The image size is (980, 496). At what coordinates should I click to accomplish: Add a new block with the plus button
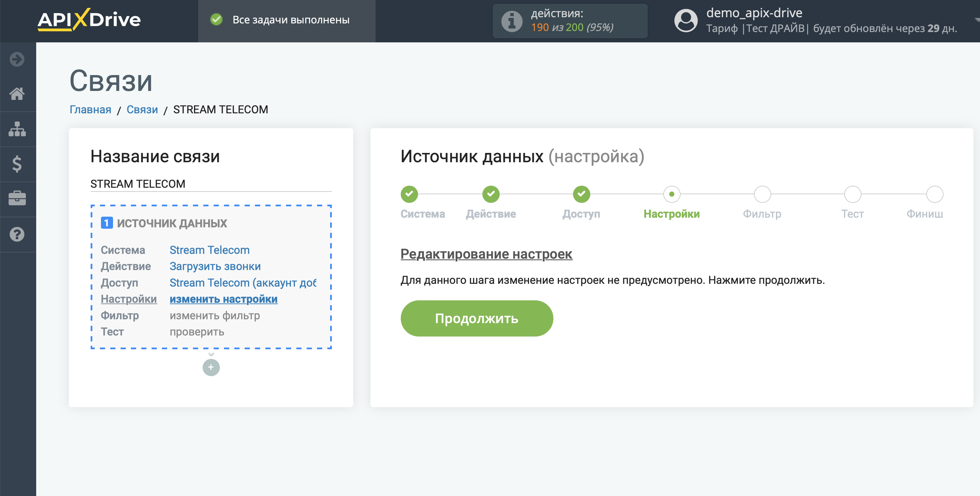[211, 368]
